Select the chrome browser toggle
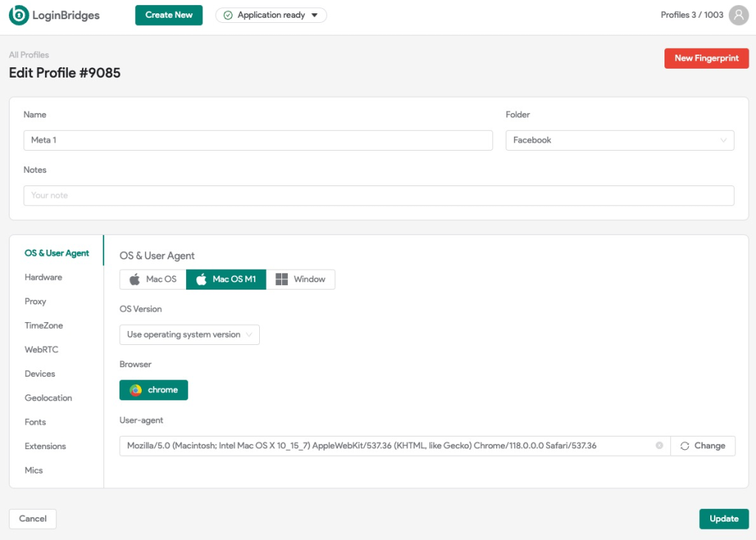The image size is (756, 540). pyautogui.click(x=154, y=389)
